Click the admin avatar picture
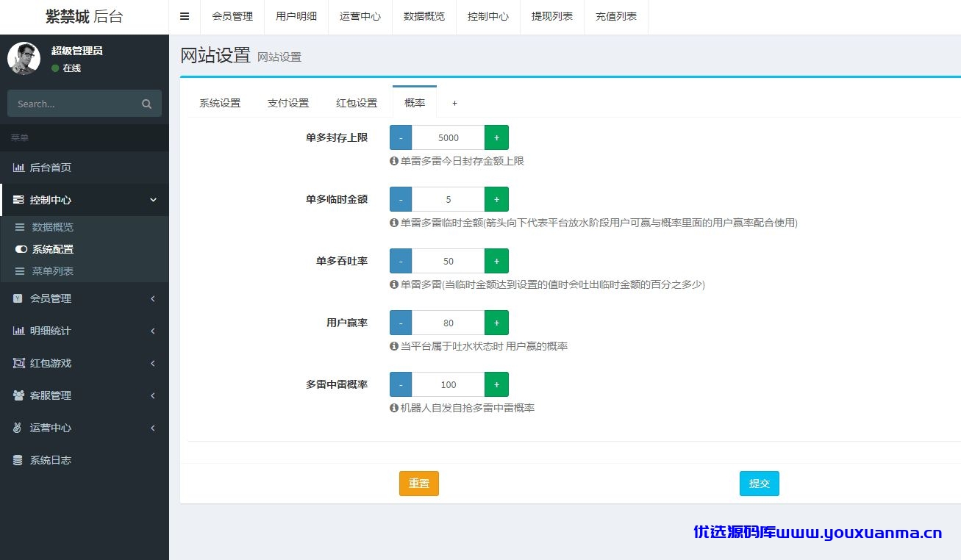The width and height of the screenshot is (961, 560). 24,58
